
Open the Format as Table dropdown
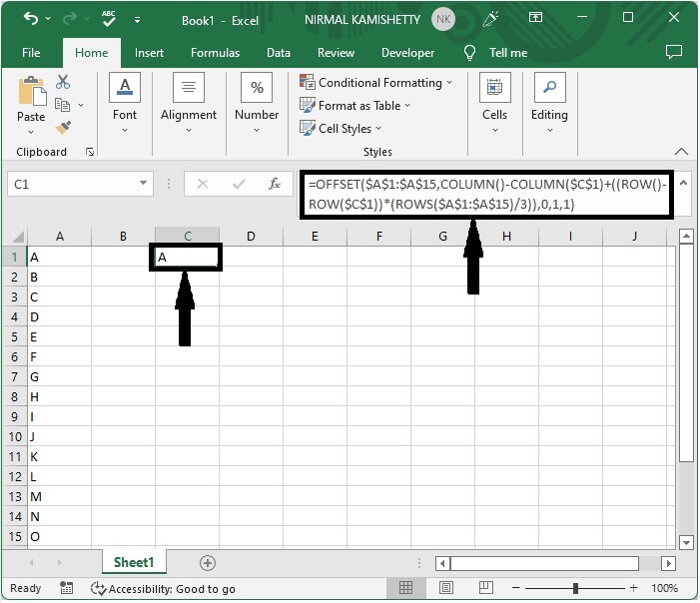(x=354, y=106)
